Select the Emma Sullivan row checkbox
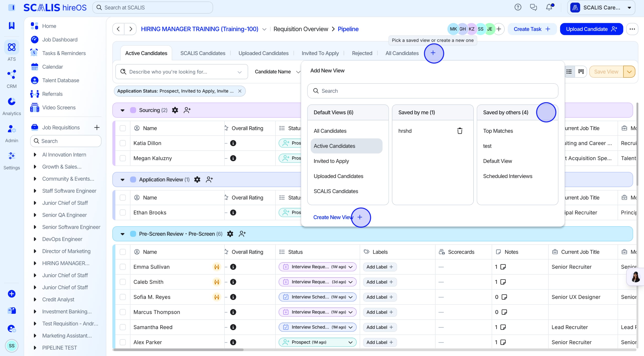The image size is (644, 356). pyautogui.click(x=123, y=267)
